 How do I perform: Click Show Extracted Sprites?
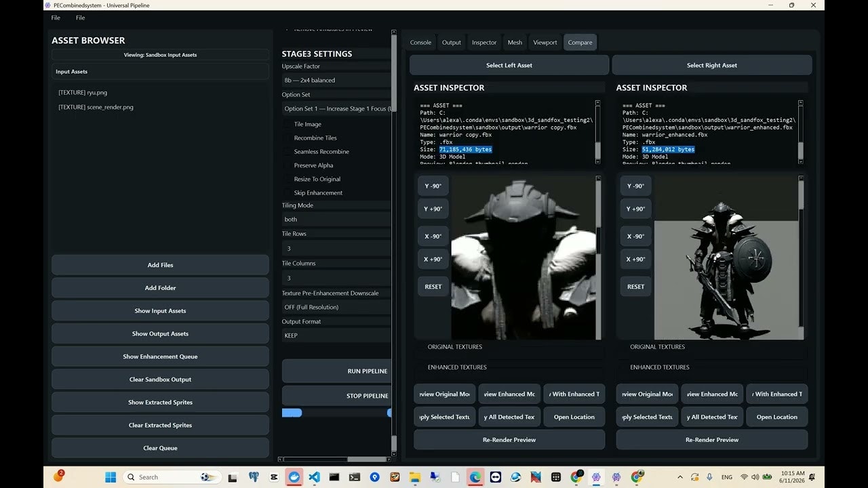[160, 403]
